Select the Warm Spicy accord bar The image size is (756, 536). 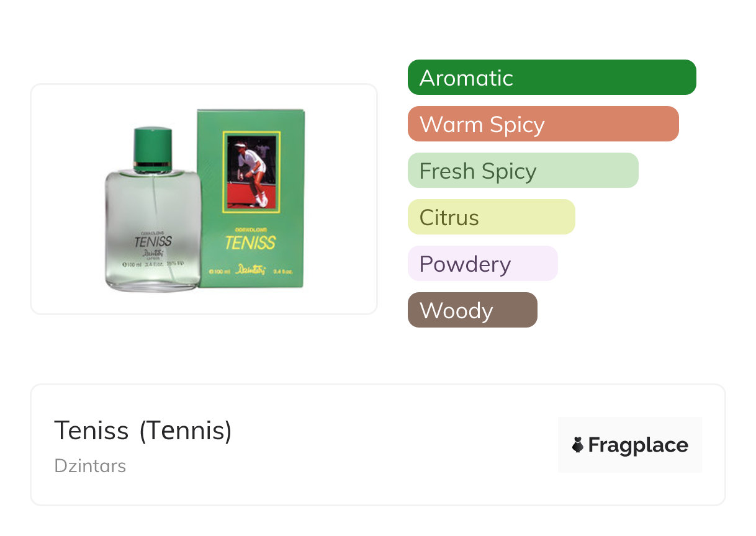(x=542, y=124)
